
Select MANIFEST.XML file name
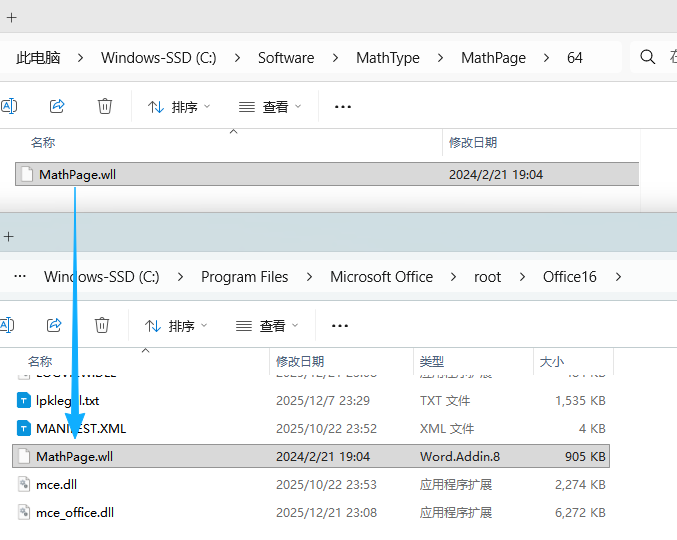click(x=81, y=429)
